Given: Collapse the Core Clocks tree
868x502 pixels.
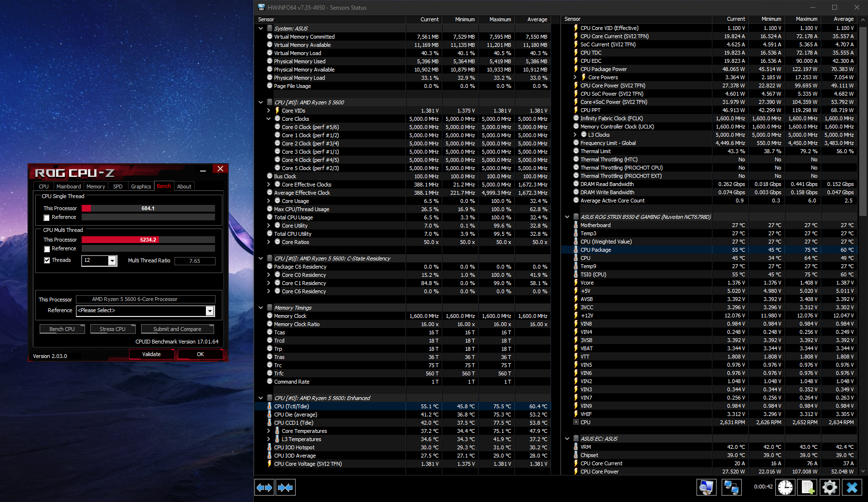Looking at the screenshot, I should point(269,119).
